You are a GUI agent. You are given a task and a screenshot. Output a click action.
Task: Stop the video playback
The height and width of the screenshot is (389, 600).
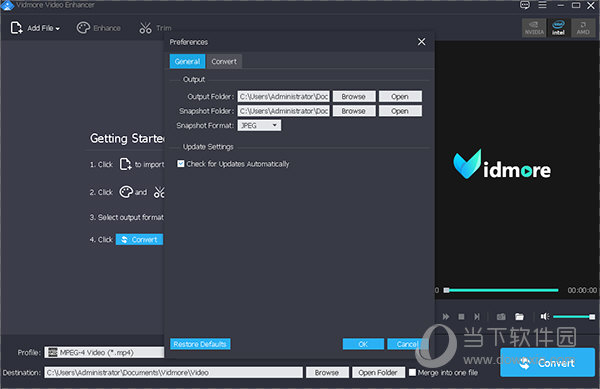(461, 317)
